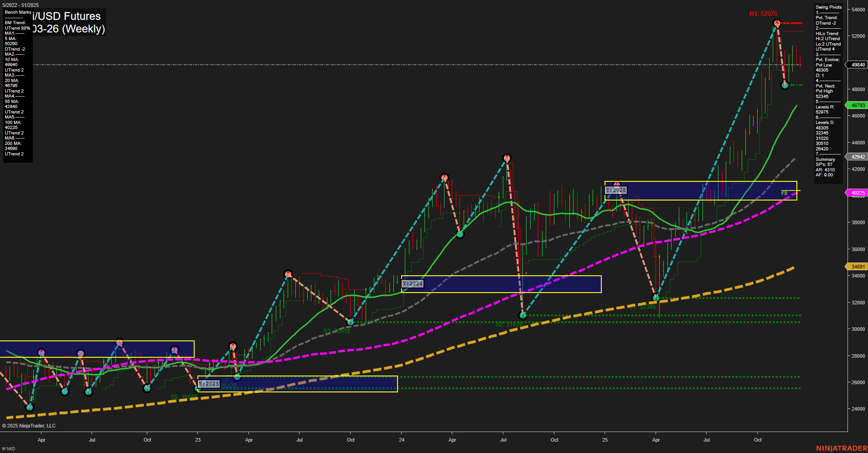Image resolution: width=868 pixels, height=453 pixels.
Task: Select the red R1 pivot marker at the chart peak
Action: 777,24
